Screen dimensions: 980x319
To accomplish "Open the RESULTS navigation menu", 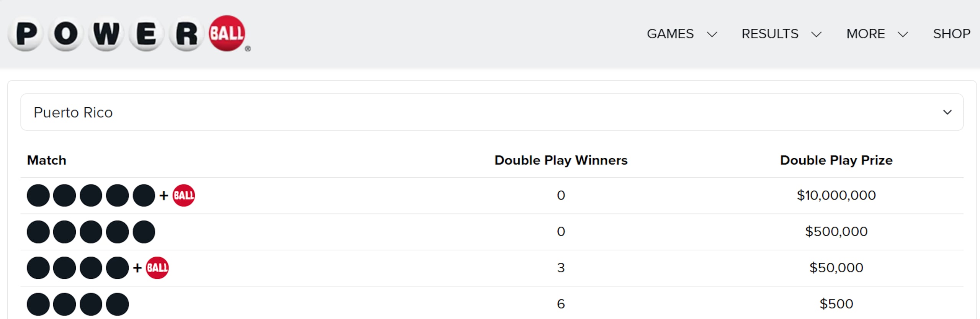I will pyautogui.click(x=770, y=34).
